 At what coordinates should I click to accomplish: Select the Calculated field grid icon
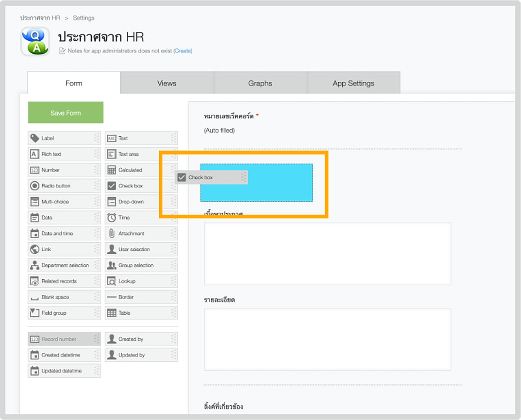112,170
